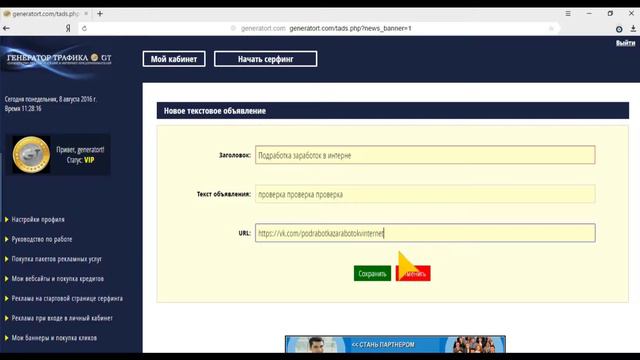Viewport: 640px width, 360px height.
Task: Open Реклама на стартовой странице серфинга
Action: pos(67,298)
